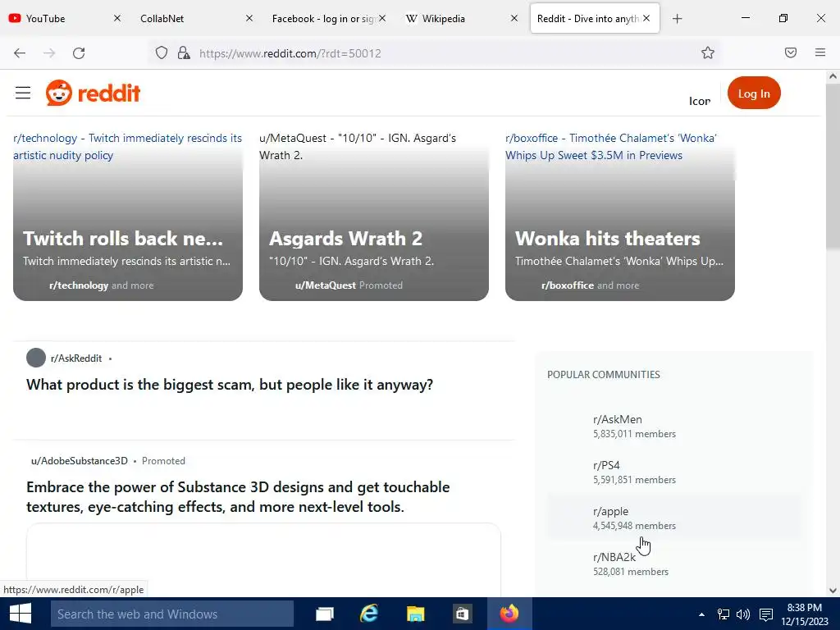Open the Substance 3D promoted post
Viewport: 840px width, 630px height.
point(238,496)
